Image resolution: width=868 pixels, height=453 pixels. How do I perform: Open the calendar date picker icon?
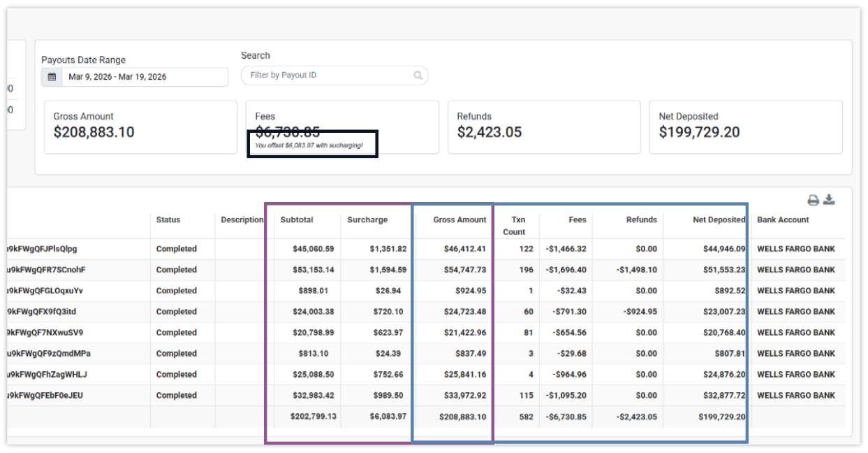pos(52,77)
